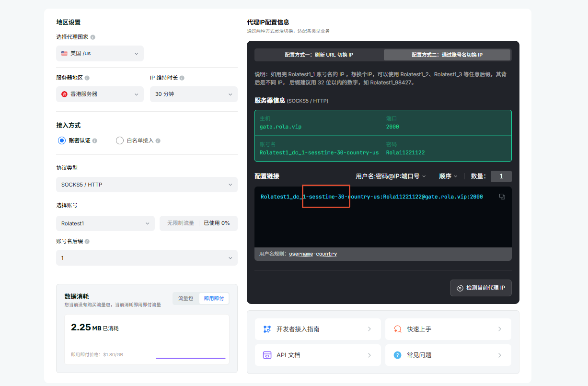Click the password value Rola11221122
Image resolution: width=588 pixels, height=386 pixels.
[405, 153]
